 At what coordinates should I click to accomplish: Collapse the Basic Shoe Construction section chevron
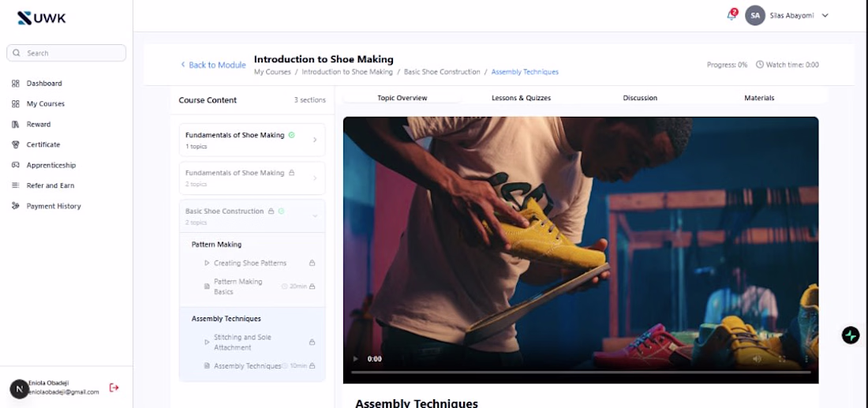point(315,216)
